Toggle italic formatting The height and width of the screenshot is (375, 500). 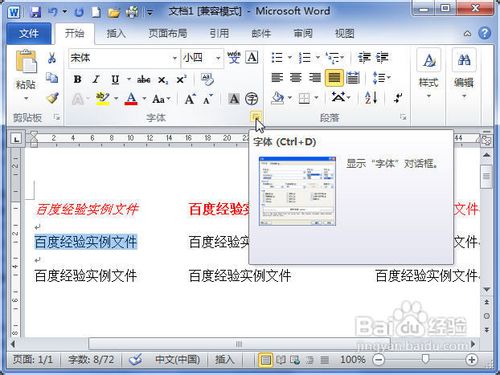(x=96, y=79)
